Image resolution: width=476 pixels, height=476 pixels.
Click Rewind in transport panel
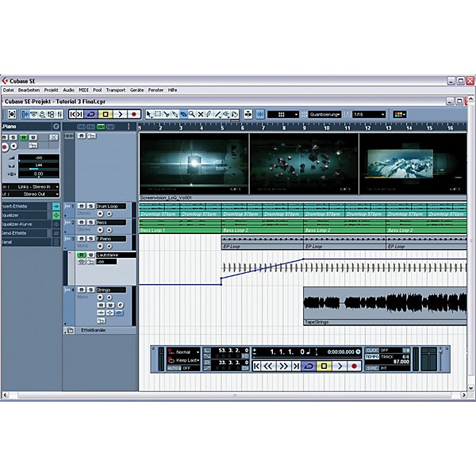[x=268, y=367]
